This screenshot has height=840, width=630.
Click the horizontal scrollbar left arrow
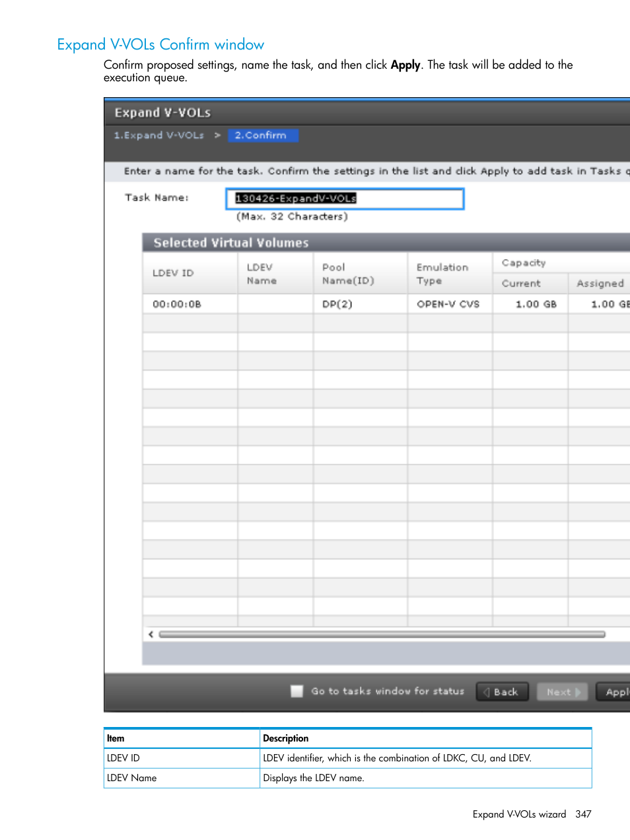[151, 634]
